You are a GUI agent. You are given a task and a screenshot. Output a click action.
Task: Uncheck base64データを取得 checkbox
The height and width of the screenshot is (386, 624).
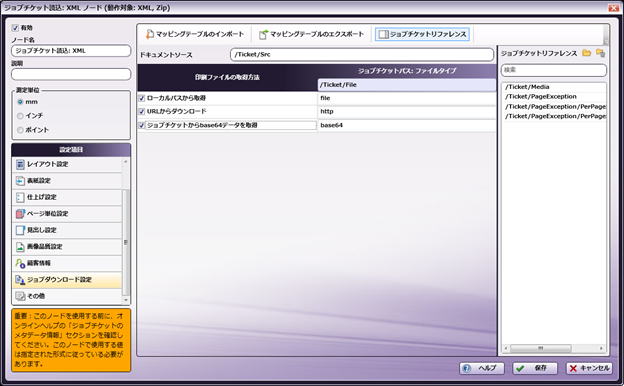click(142, 125)
